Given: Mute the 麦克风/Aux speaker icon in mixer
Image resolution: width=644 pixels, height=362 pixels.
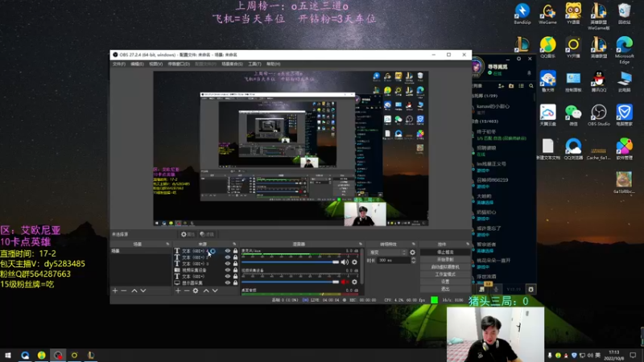Looking at the screenshot, I should tap(345, 262).
